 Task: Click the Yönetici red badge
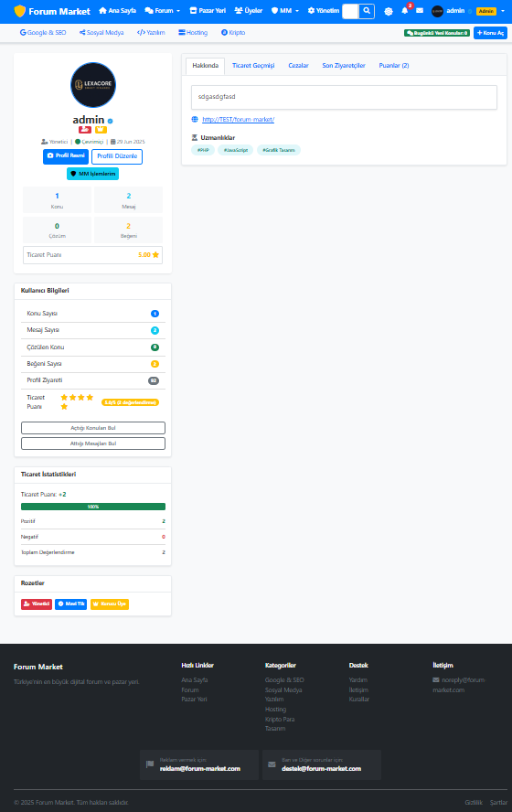37,604
